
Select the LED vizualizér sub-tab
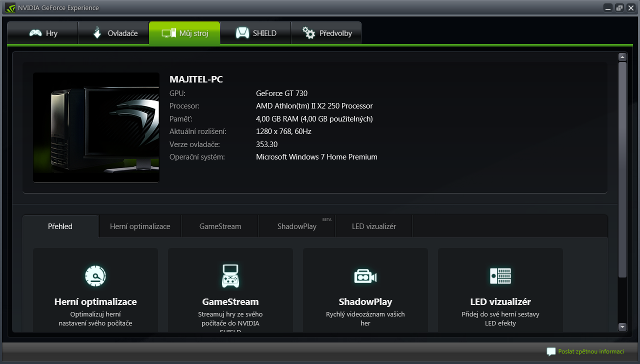click(x=374, y=226)
